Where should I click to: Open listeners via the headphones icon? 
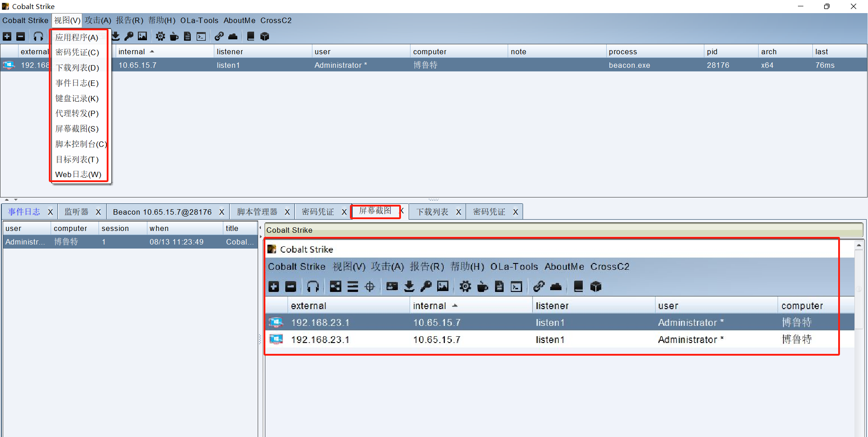tap(38, 37)
